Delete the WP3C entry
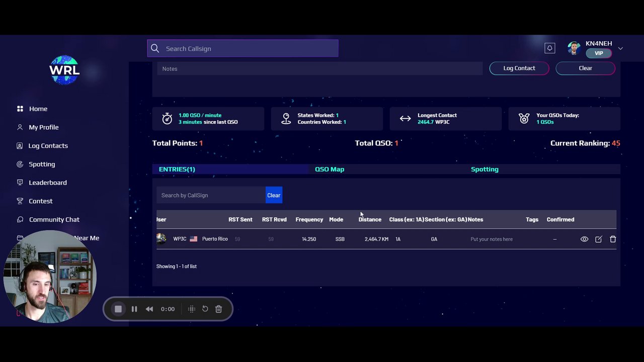 (613, 239)
